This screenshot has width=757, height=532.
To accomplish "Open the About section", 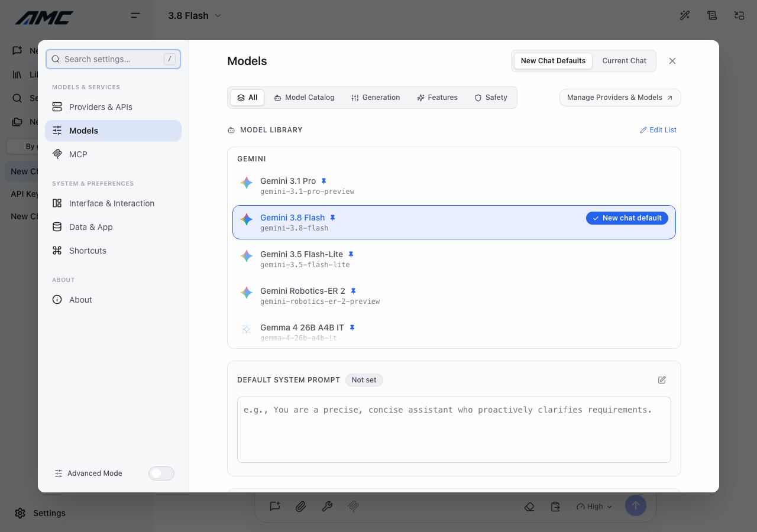I will click(113, 300).
